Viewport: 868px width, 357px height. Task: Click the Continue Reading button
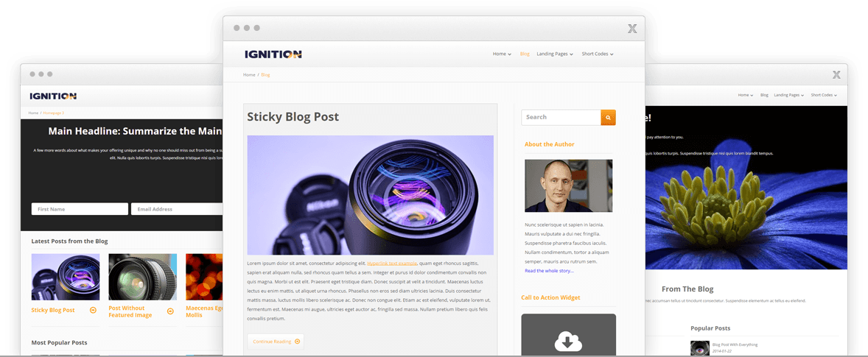tap(276, 342)
